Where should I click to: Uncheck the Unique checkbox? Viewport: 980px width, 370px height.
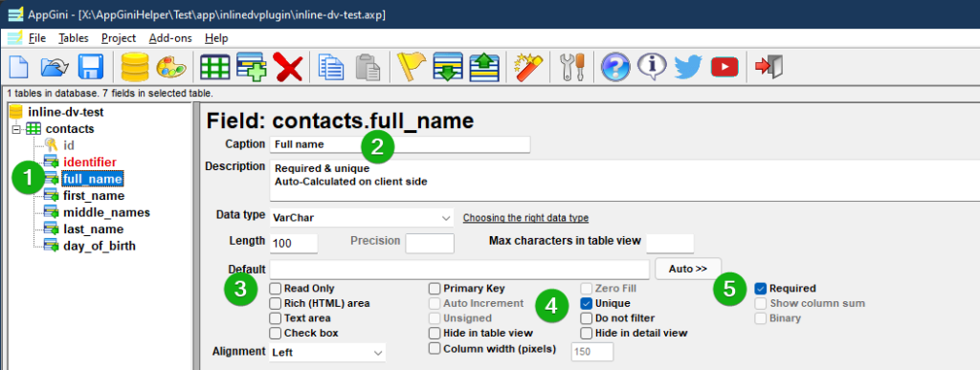pos(587,303)
